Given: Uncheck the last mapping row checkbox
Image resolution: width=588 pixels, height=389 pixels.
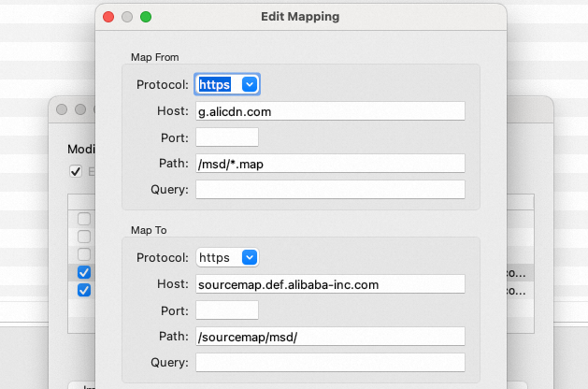Looking at the screenshot, I should [x=84, y=290].
